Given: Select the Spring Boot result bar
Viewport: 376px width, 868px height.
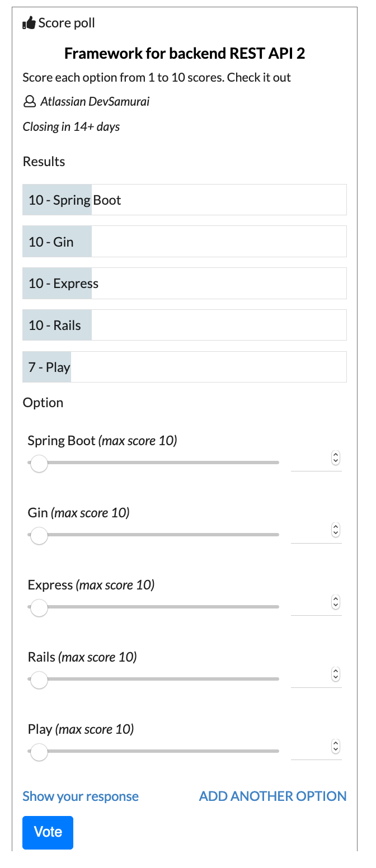Looking at the screenshot, I should (x=185, y=200).
